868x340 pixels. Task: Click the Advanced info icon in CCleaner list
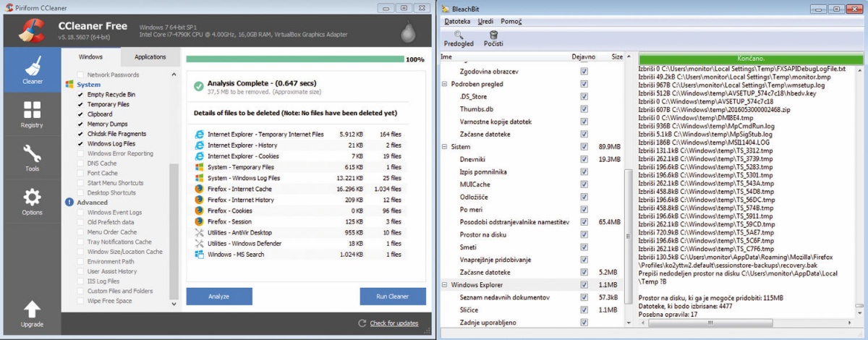point(69,203)
